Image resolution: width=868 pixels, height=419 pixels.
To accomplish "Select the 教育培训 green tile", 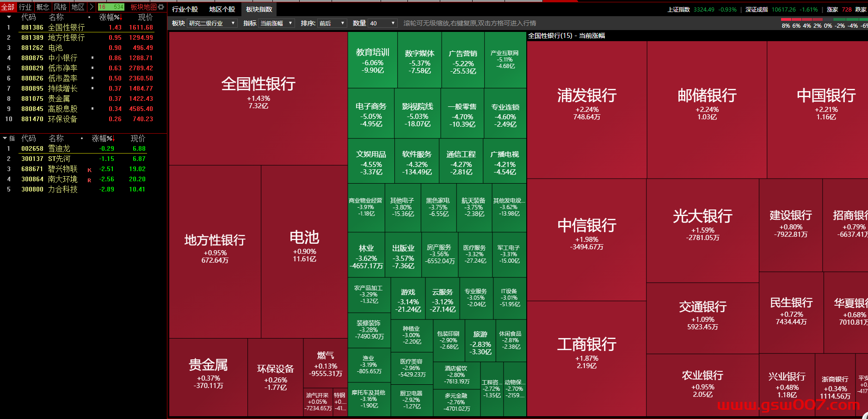I will 373,60.
